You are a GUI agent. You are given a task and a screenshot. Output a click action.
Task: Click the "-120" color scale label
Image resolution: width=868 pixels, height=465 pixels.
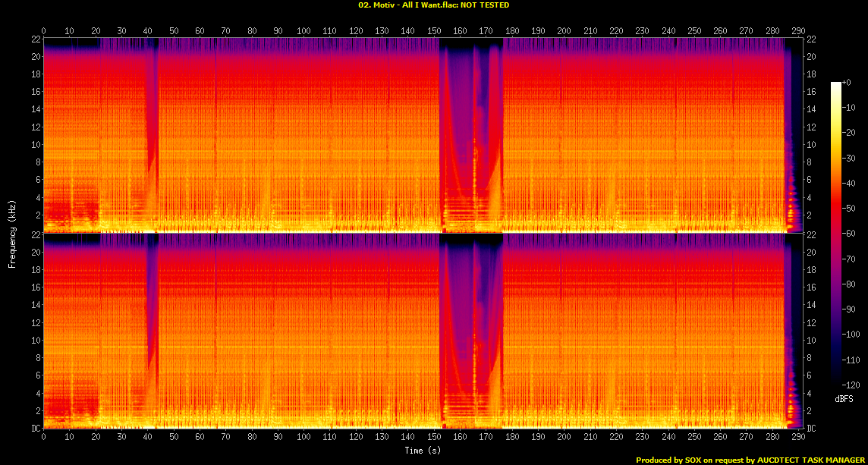[x=851, y=384]
